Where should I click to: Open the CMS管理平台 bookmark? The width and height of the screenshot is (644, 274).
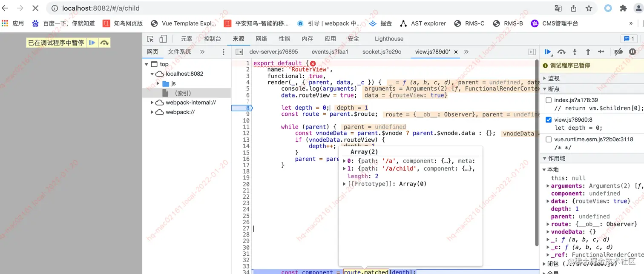point(555,23)
